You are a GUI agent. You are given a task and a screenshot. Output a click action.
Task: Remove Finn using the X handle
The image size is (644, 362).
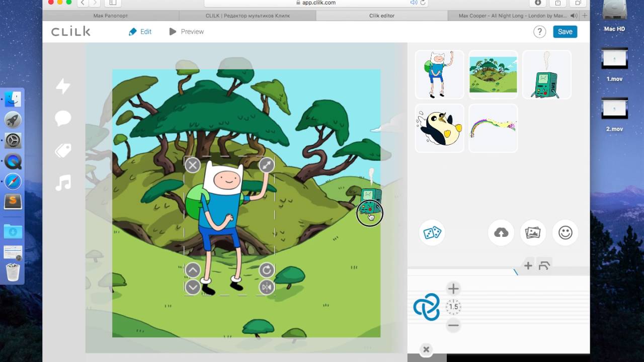(192, 165)
